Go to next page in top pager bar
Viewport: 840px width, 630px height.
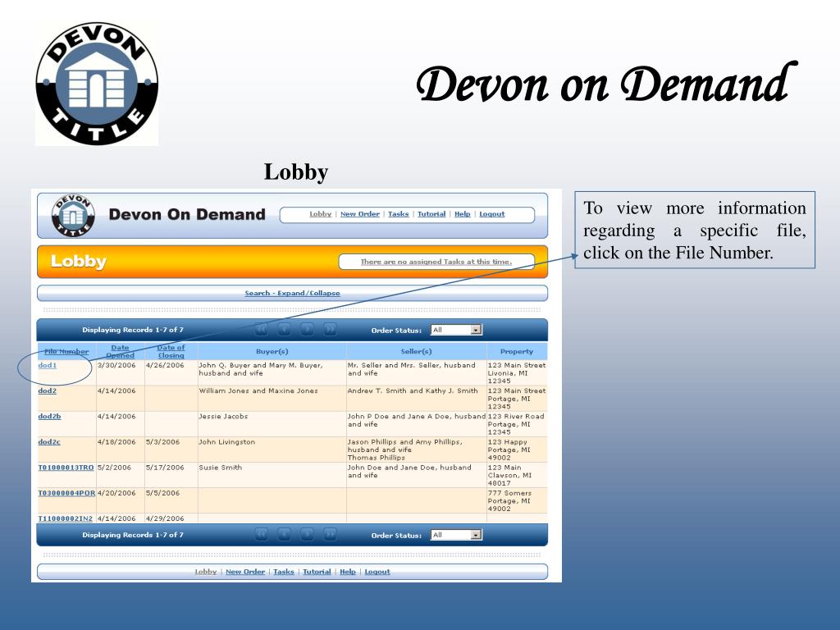tap(308, 330)
